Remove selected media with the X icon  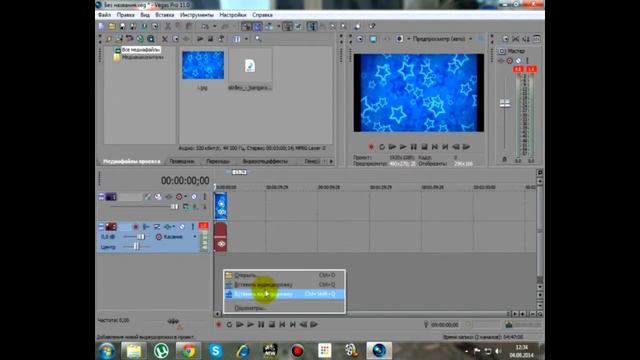(164, 39)
